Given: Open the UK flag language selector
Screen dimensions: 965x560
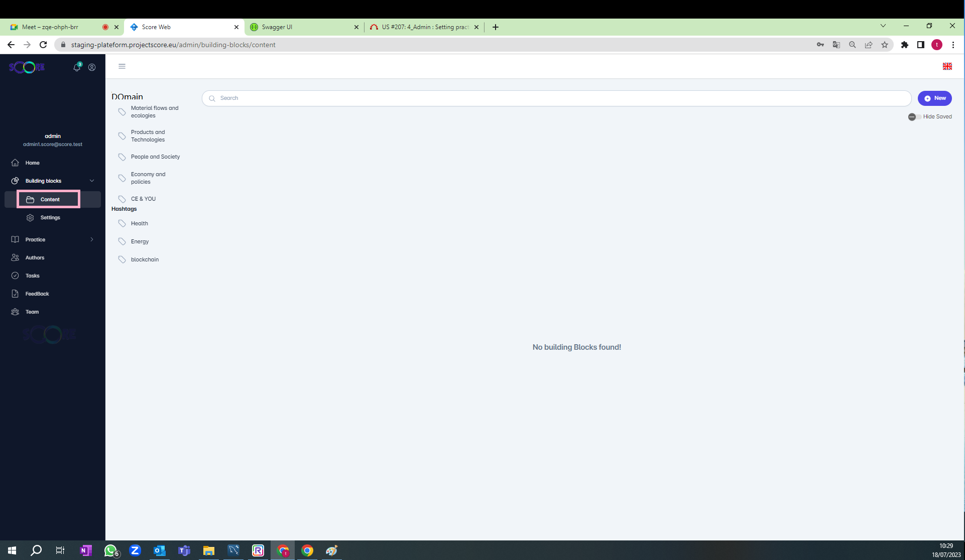Looking at the screenshot, I should tap(947, 66).
